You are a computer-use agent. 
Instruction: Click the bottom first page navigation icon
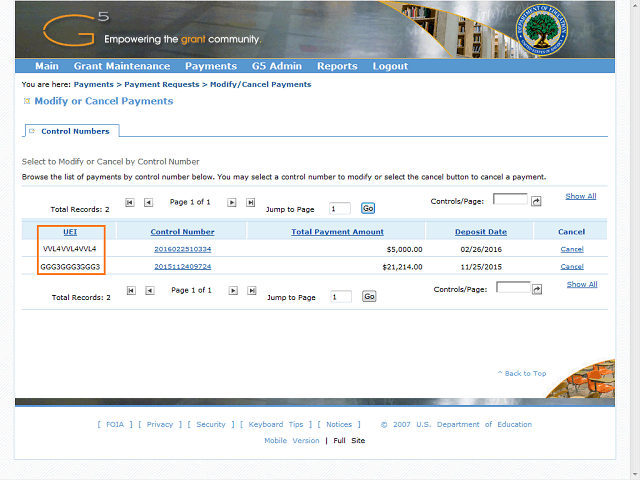[129, 290]
